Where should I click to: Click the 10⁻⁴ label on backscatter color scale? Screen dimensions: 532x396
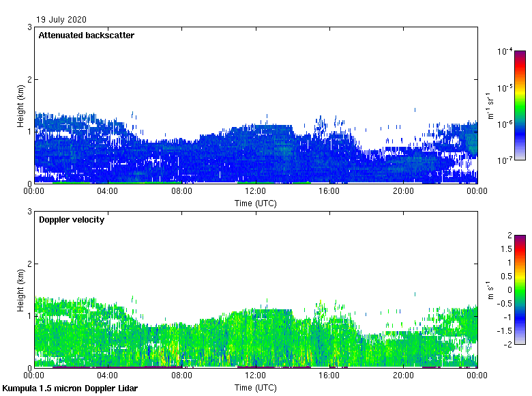point(505,51)
